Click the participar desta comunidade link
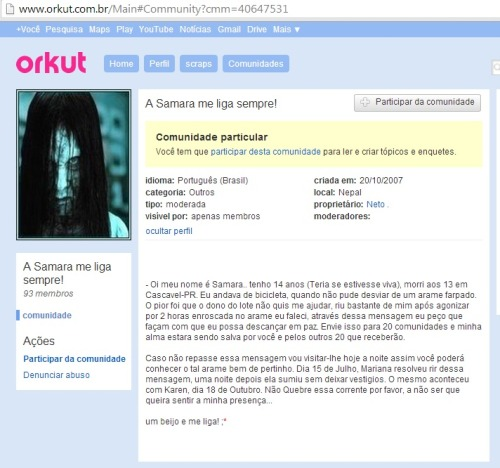Screen dimensions: 500x468 click(x=265, y=152)
